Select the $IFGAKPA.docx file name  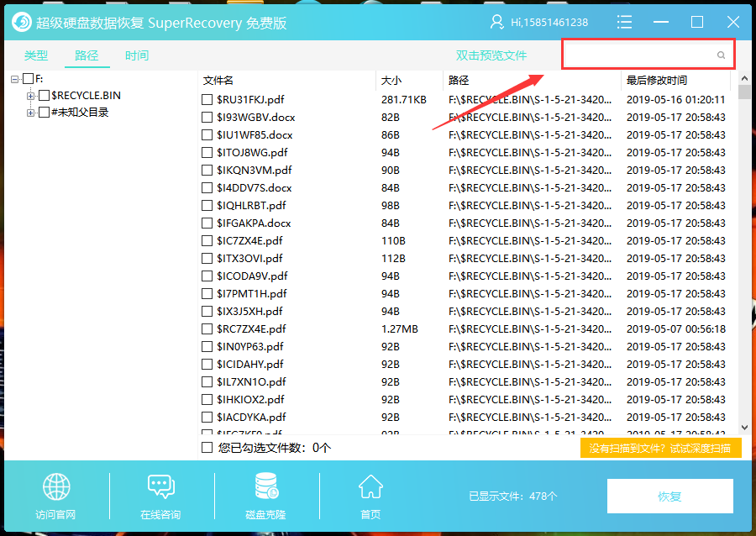point(254,223)
